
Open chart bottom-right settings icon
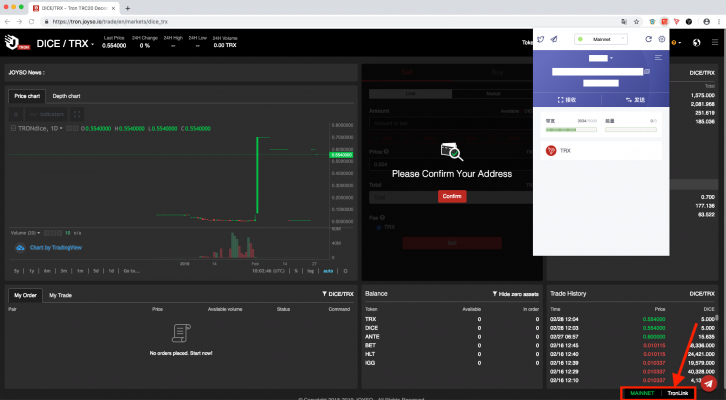(x=345, y=271)
